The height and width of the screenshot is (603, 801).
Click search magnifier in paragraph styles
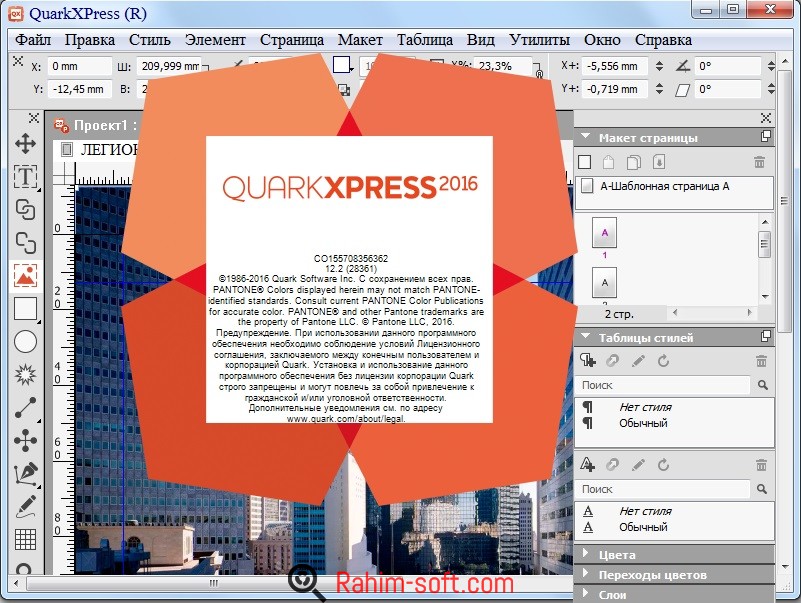763,385
